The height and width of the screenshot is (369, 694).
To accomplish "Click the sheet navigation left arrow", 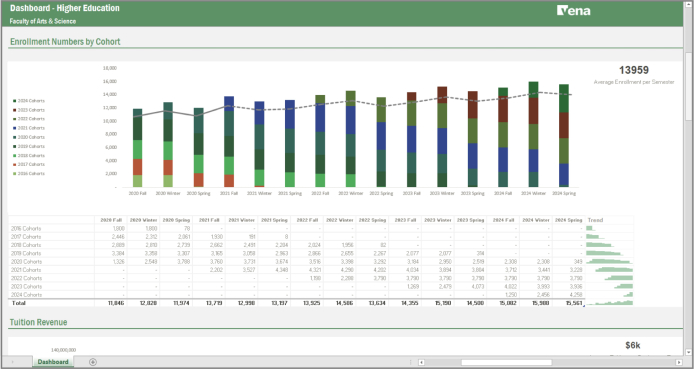I will coord(12,362).
